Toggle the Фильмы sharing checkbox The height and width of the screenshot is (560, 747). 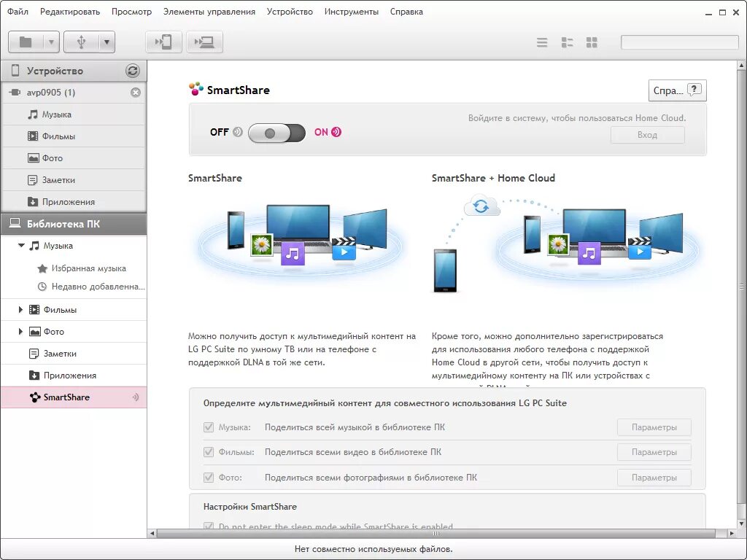point(209,452)
